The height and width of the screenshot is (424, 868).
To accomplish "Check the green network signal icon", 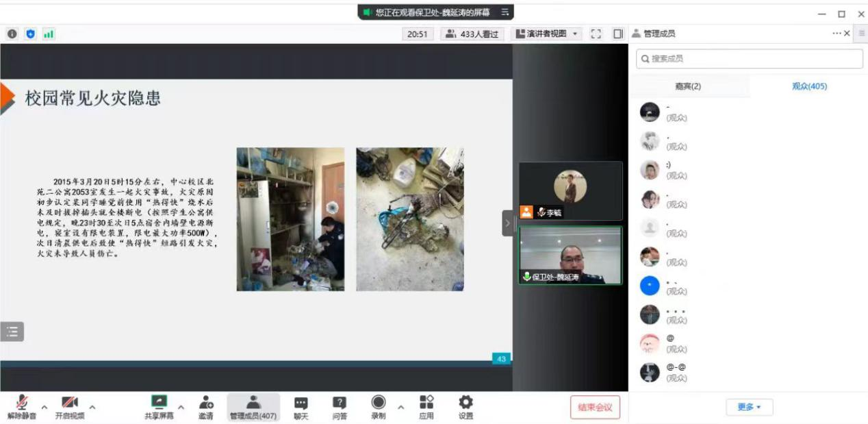I will [x=49, y=34].
